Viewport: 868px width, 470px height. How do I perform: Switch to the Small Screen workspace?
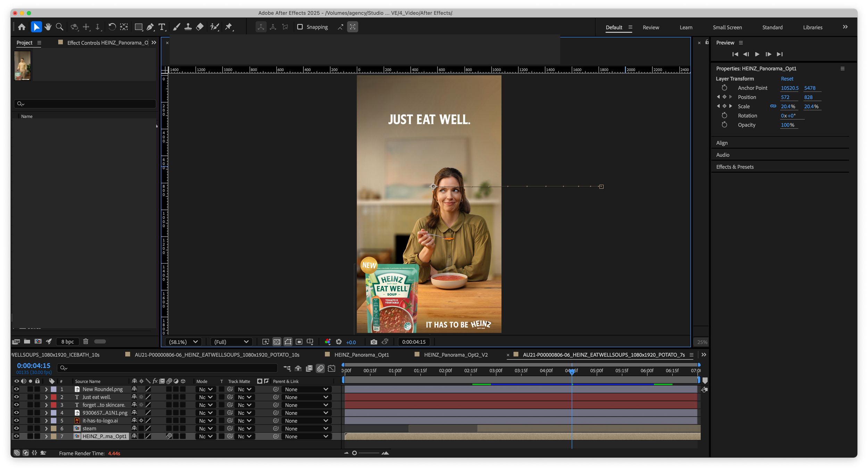point(727,27)
